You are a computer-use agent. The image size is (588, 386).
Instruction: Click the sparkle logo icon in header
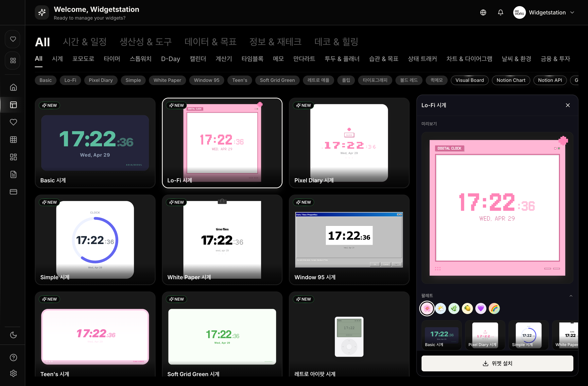[x=42, y=12]
